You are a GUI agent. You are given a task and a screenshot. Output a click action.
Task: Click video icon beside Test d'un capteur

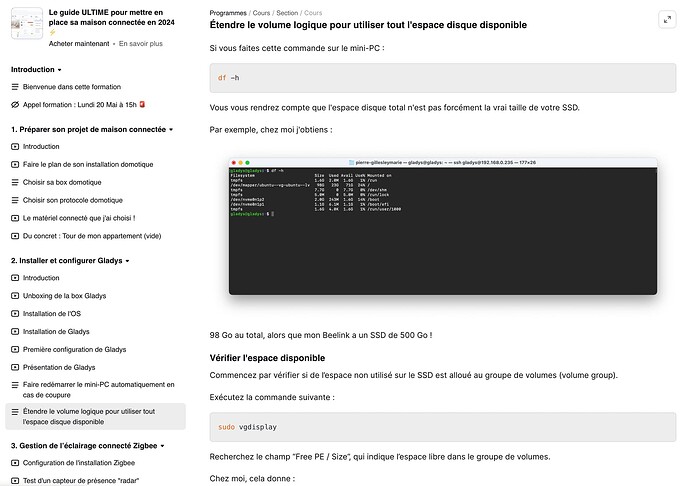click(15, 481)
